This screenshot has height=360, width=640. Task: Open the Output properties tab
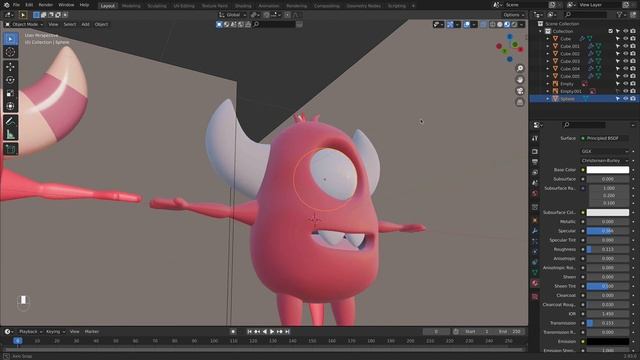pos(535,162)
